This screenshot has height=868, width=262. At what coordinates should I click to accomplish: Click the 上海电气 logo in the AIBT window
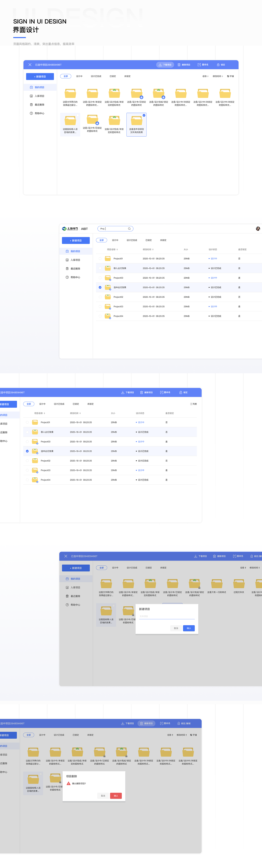(70, 229)
